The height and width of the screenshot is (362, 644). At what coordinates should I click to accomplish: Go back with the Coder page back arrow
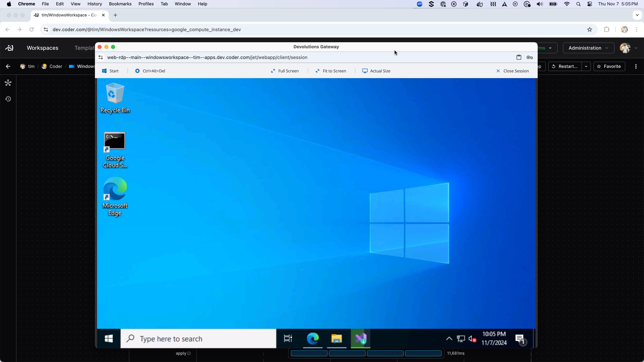click(8, 67)
